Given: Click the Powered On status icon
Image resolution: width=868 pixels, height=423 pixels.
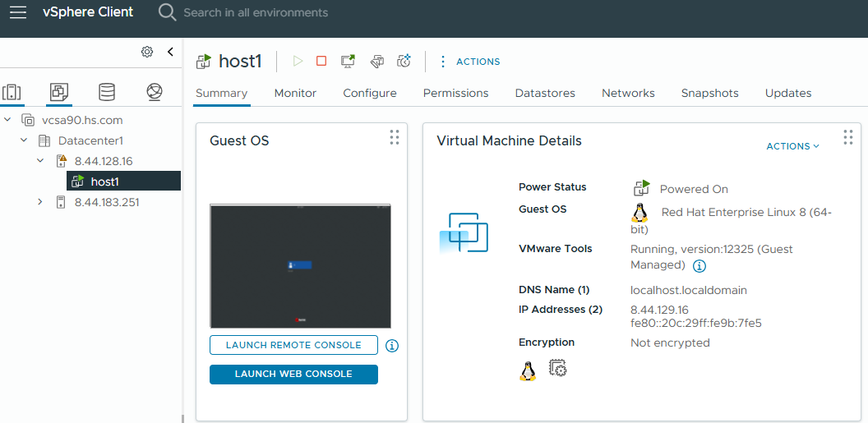Looking at the screenshot, I should 642,189.
